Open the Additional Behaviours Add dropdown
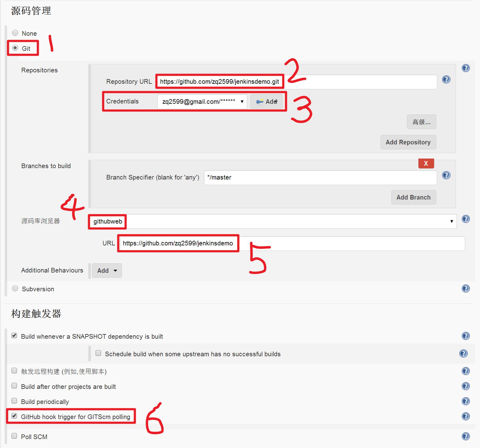The height and width of the screenshot is (448, 480). click(107, 270)
